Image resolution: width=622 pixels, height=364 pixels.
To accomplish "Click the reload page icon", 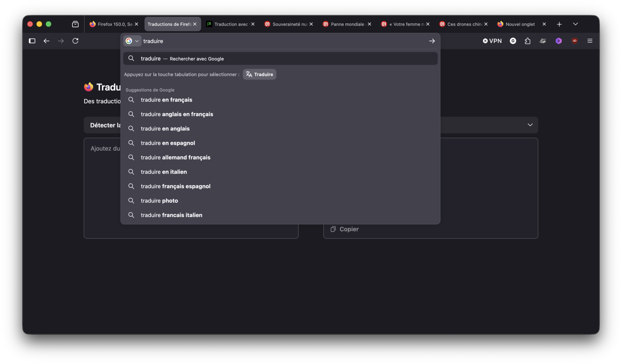I will pos(75,41).
